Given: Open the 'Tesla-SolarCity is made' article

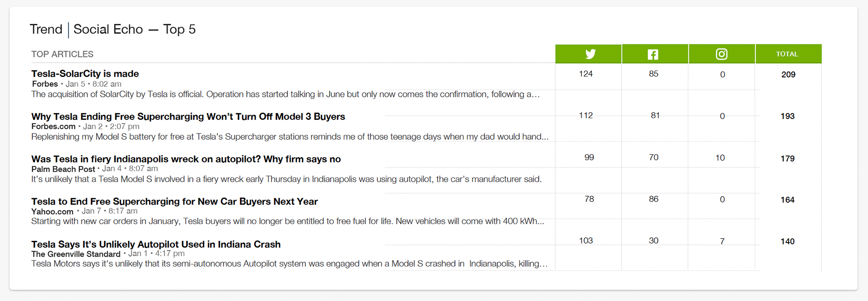Looking at the screenshot, I should [x=85, y=74].
